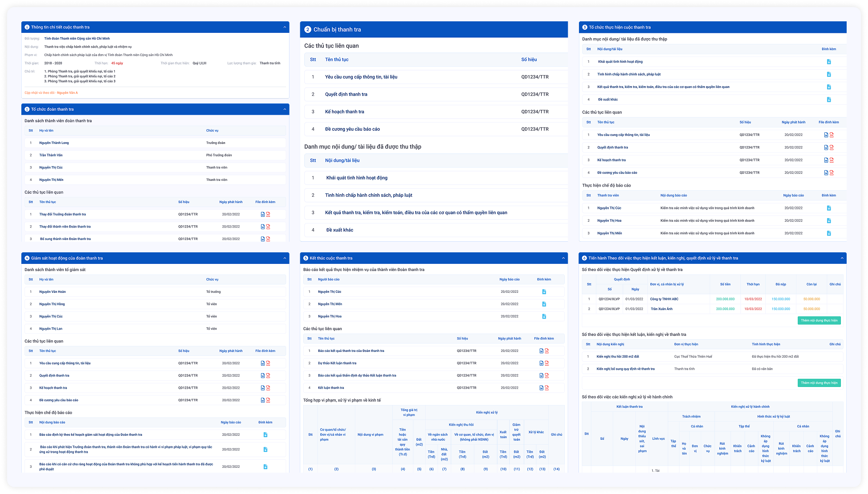Click first 'Thêm nội dung thực hiện' button
This screenshot has width=868, height=494.
(819, 320)
